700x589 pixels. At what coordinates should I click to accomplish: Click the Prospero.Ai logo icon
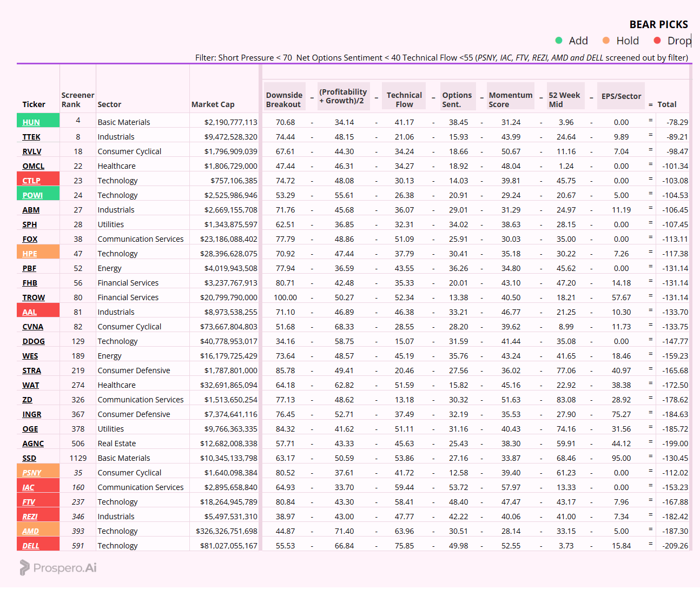click(24, 567)
